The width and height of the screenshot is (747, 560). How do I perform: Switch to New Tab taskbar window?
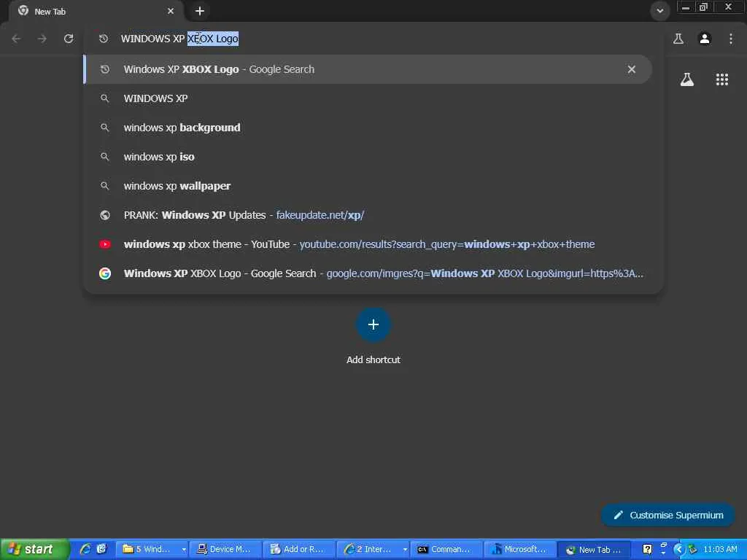595,549
